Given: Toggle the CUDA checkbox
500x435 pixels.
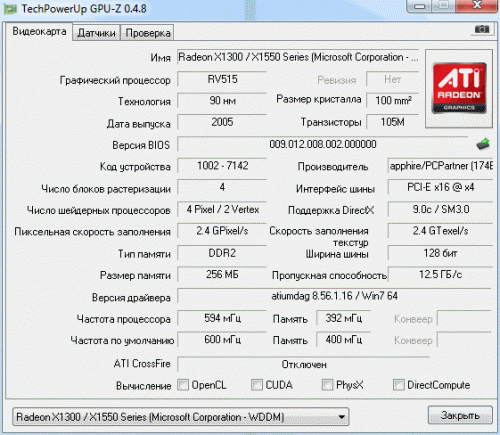Looking at the screenshot, I should coord(257,385).
